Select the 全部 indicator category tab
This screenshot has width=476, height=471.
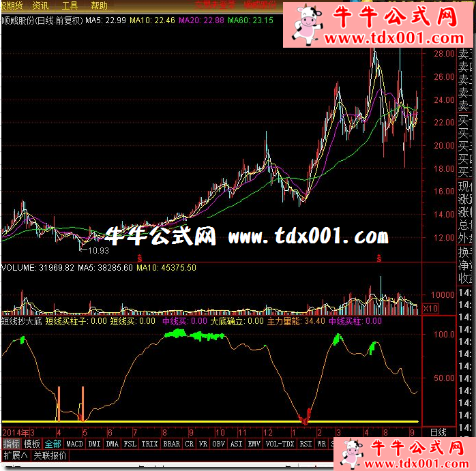pyautogui.click(x=53, y=444)
